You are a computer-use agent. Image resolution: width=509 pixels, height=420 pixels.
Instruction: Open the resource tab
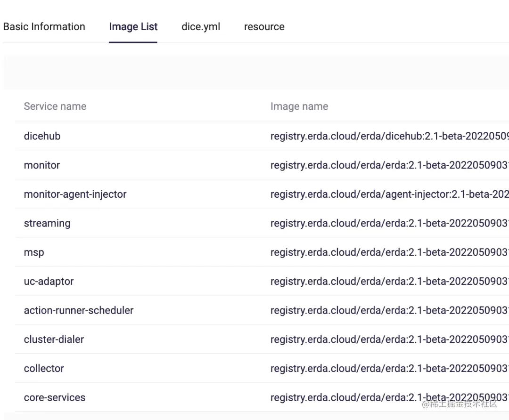pyautogui.click(x=264, y=26)
